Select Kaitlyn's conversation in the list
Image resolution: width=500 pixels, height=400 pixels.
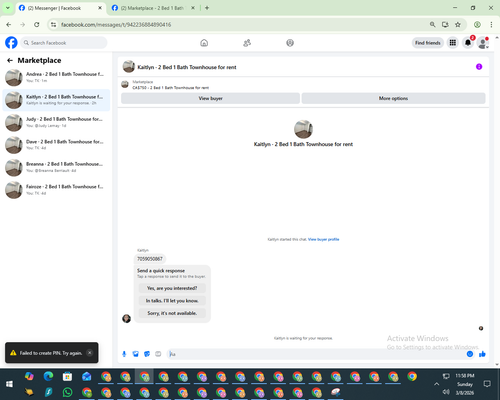tap(56, 100)
